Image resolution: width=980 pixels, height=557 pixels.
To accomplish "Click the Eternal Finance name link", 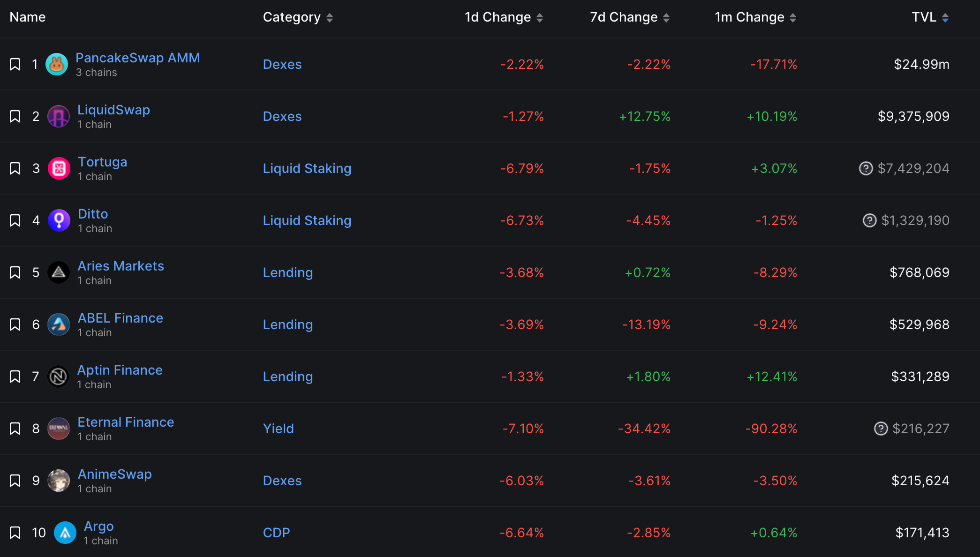I will [x=126, y=422].
